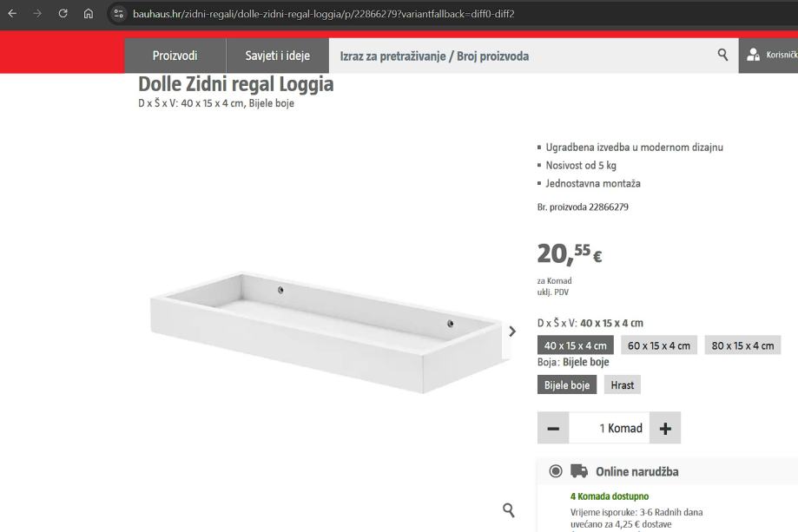
Task: Click the search magnifier in the header
Action: [x=722, y=55]
